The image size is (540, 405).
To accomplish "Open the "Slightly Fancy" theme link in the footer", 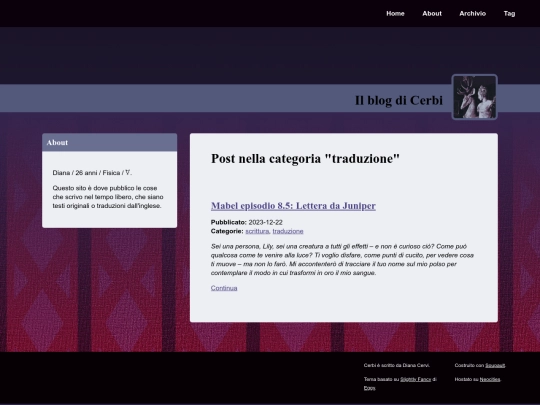I will [x=415, y=379].
